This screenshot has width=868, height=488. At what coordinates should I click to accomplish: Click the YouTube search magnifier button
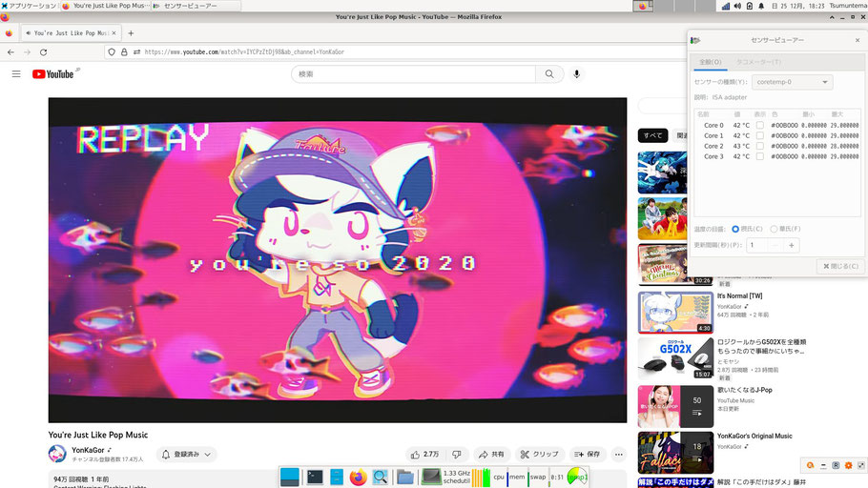point(549,73)
